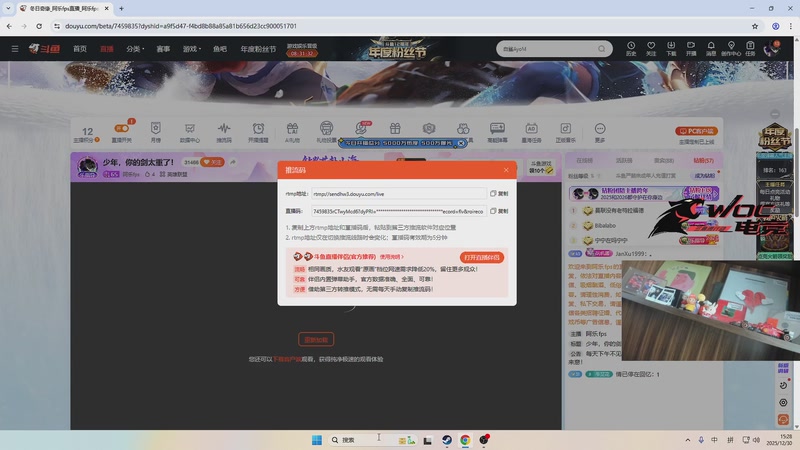Open the 礼物设置 icon in toolbar
Viewport: 800px width, 450px height.
[326, 132]
